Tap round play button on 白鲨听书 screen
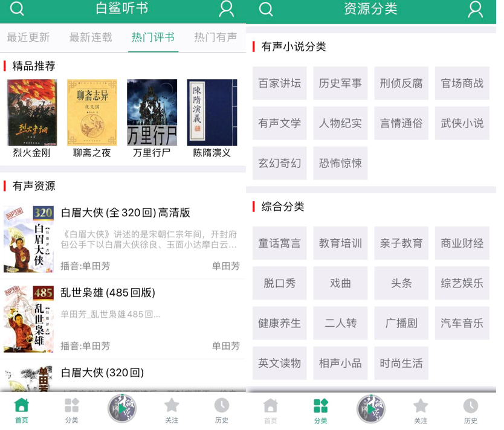 (122, 408)
